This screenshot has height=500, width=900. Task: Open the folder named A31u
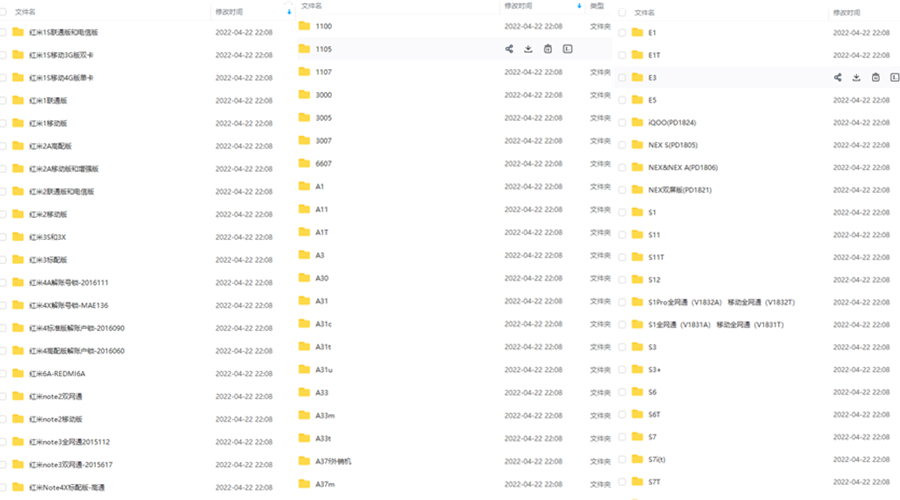(324, 370)
